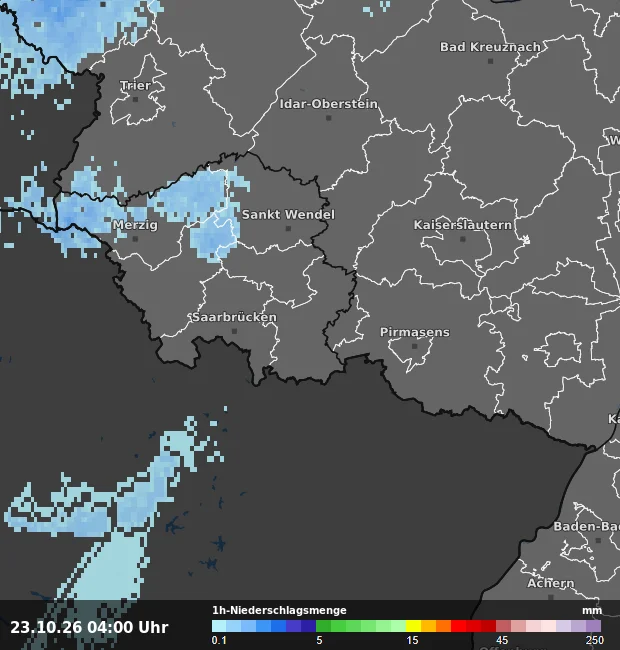Click the timestamp 23.10.26 04:00 Uhr
Viewport: 620px width, 650px height.
[89, 627]
